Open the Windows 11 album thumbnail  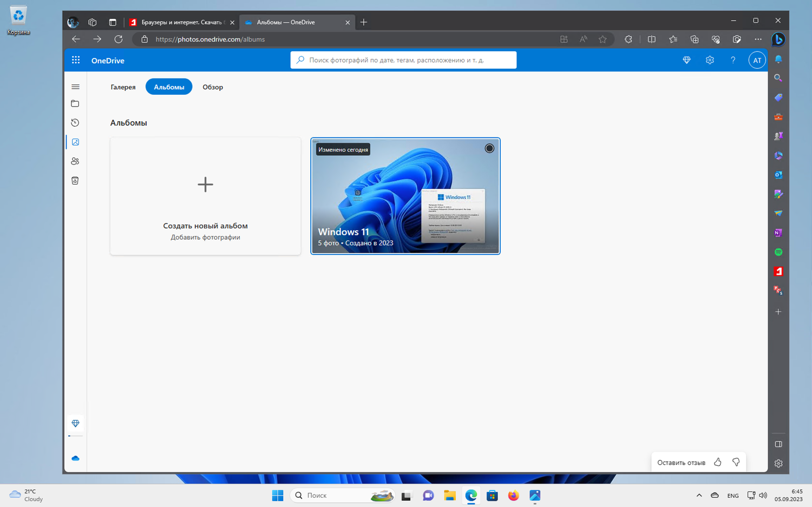405,196
